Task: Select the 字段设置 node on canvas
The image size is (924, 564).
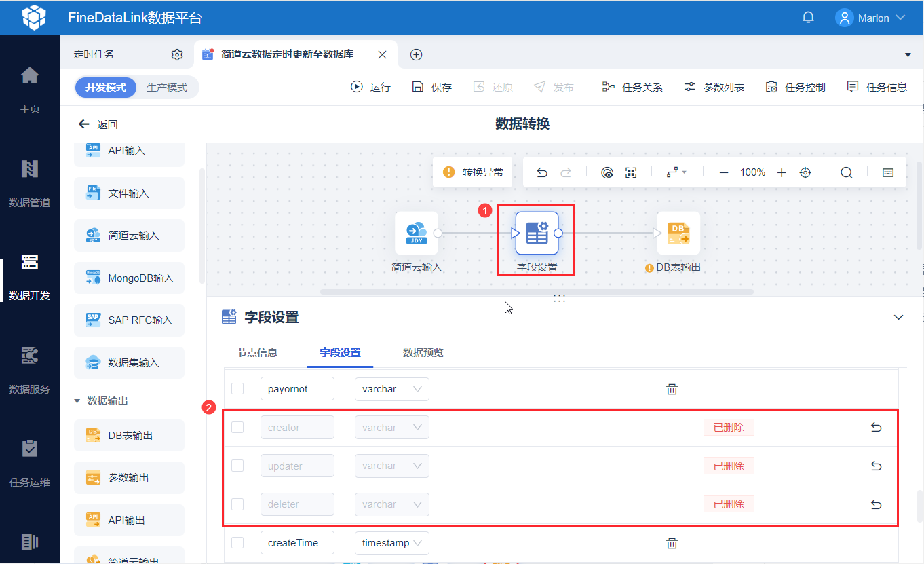Action: pyautogui.click(x=537, y=233)
